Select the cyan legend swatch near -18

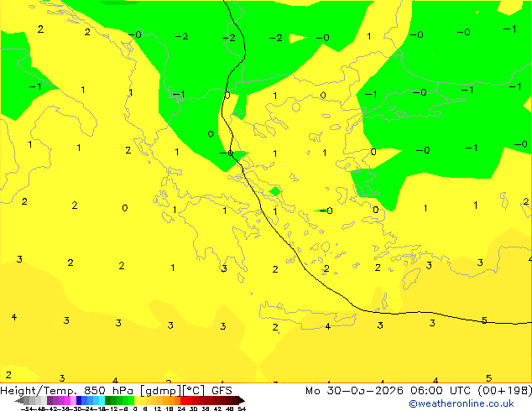tap(102, 400)
